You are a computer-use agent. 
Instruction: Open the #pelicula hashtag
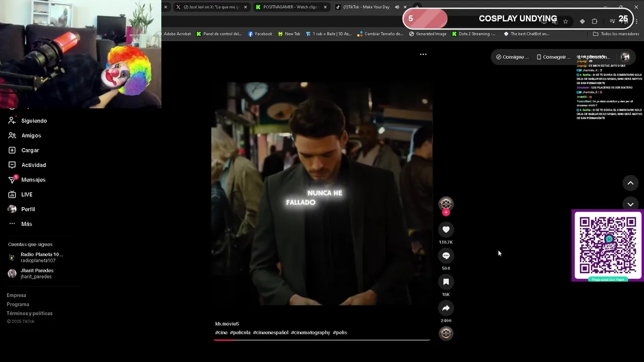[240, 332]
